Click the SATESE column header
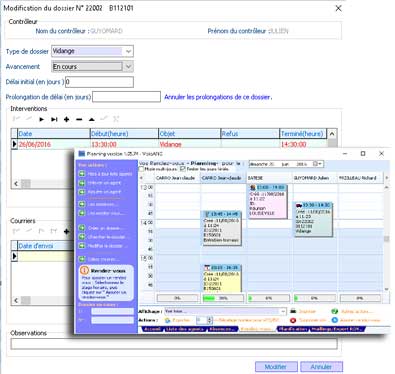395x374 pixels. click(x=269, y=178)
